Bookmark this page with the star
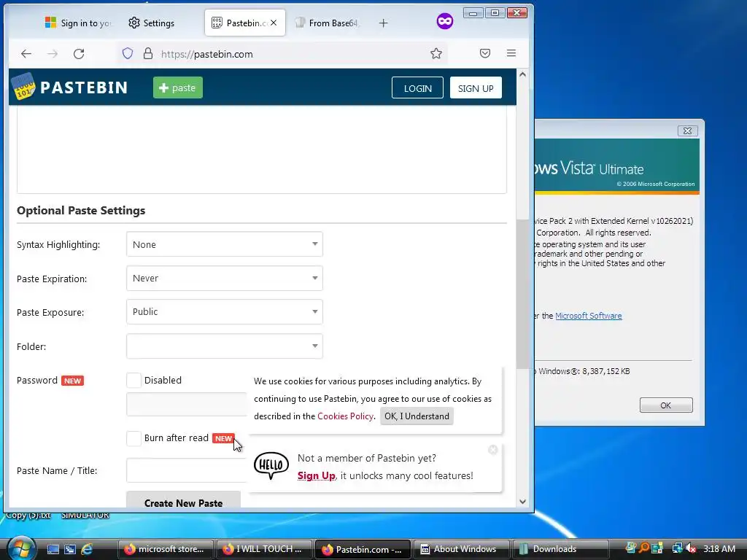747x560 pixels. (x=436, y=53)
